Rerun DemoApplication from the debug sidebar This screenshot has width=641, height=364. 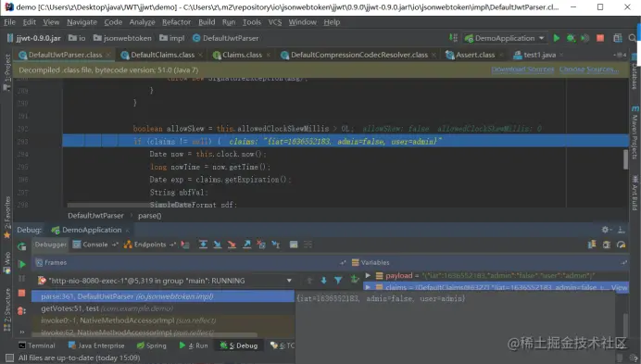click(21, 246)
